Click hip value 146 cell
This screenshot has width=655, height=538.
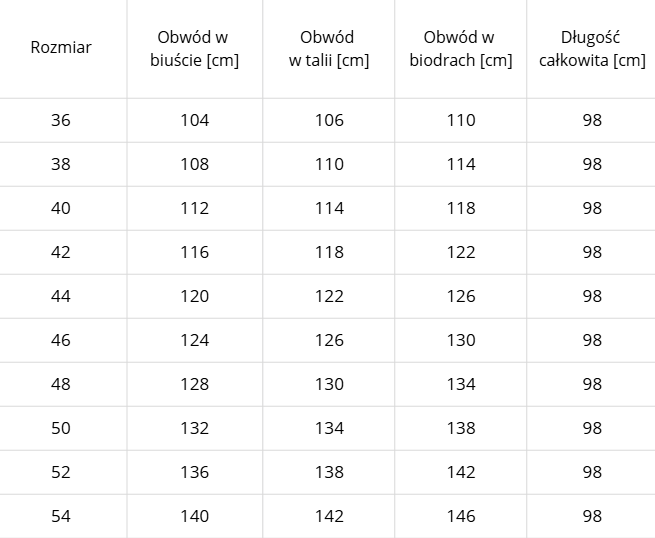click(x=461, y=516)
